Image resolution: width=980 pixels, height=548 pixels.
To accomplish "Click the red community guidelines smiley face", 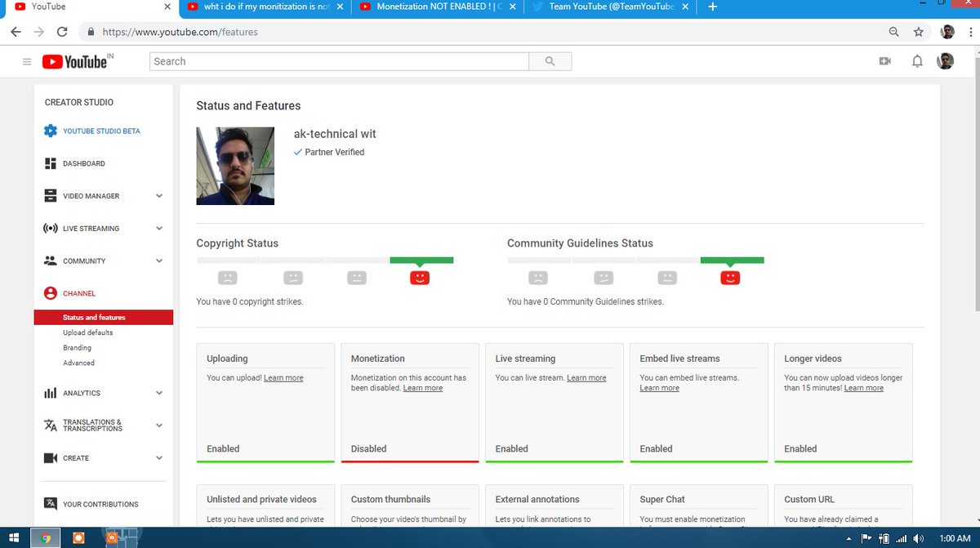I will click(x=730, y=278).
